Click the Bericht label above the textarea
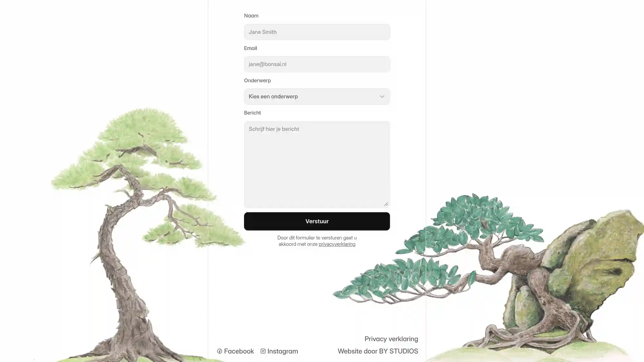 (252, 113)
